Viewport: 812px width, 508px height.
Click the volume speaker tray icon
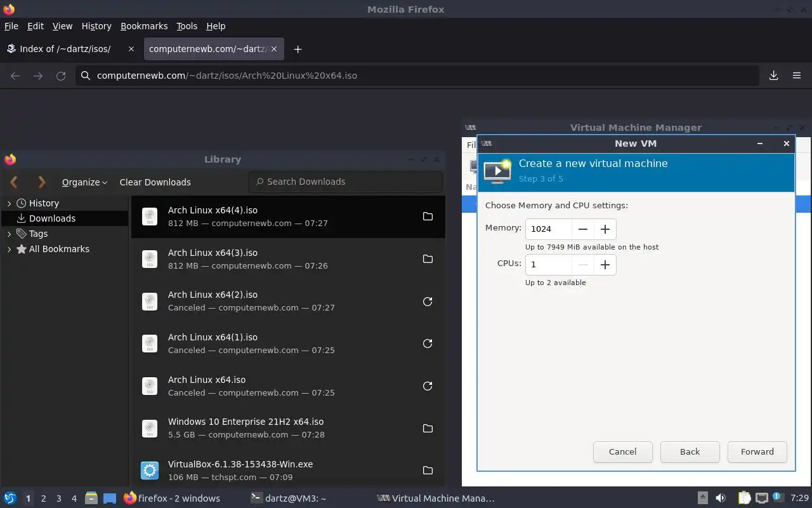point(721,498)
